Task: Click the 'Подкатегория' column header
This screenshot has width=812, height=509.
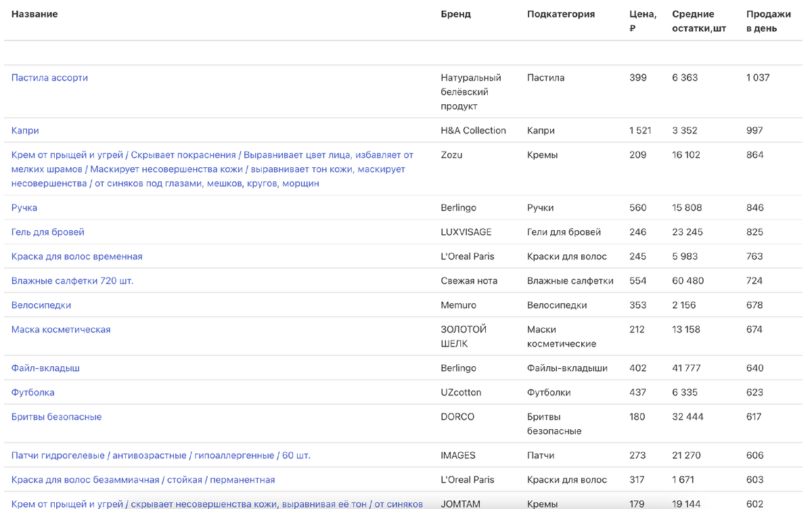Action: coord(561,14)
